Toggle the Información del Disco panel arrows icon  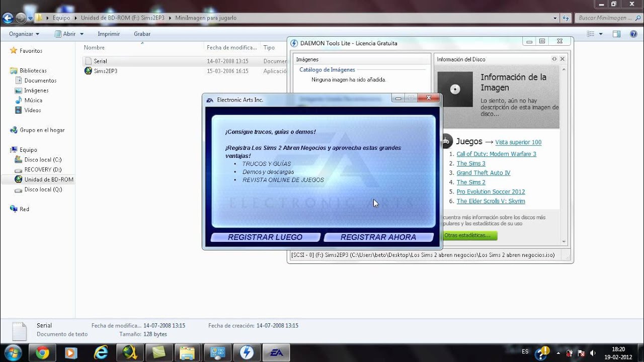click(554, 59)
